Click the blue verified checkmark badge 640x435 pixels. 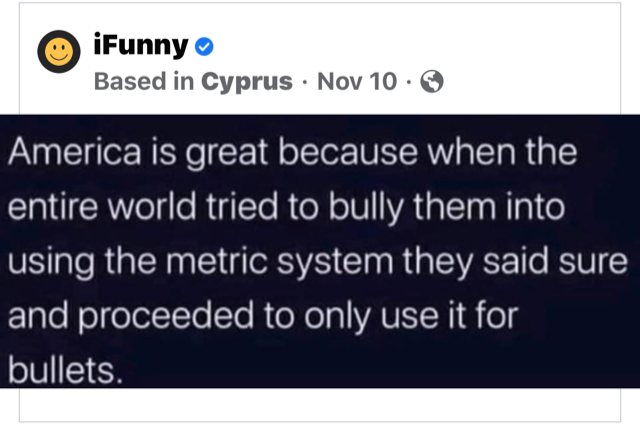click(204, 47)
